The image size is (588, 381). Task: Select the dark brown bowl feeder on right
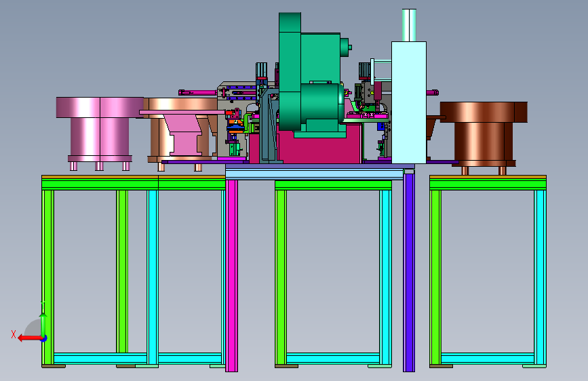pos(484,137)
